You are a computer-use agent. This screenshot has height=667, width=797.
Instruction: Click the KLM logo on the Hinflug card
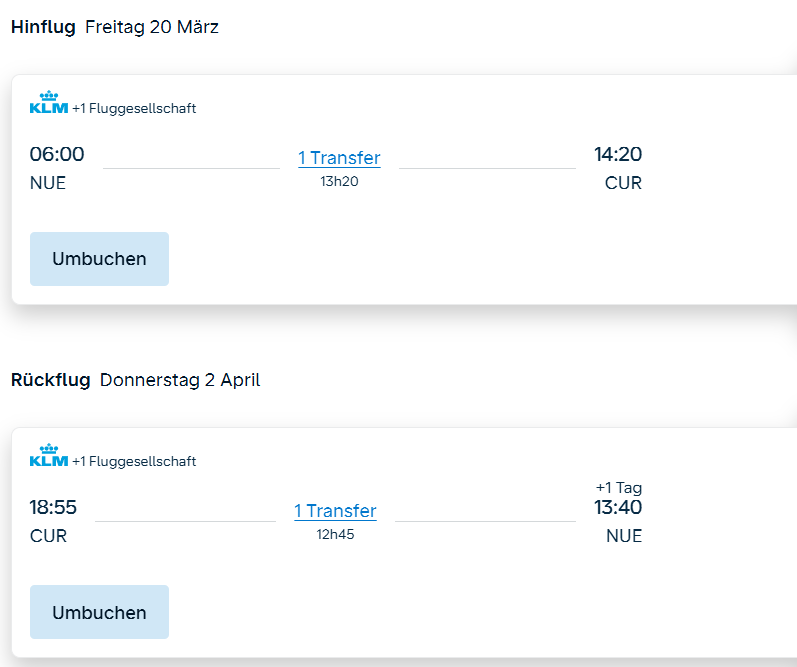49,104
